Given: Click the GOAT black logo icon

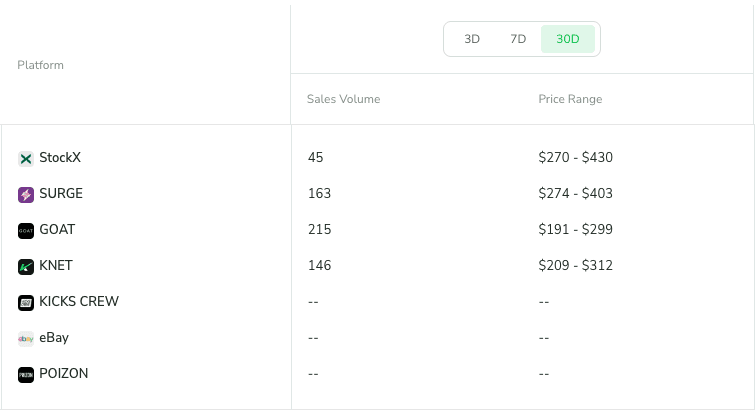Looking at the screenshot, I should [x=26, y=230].
